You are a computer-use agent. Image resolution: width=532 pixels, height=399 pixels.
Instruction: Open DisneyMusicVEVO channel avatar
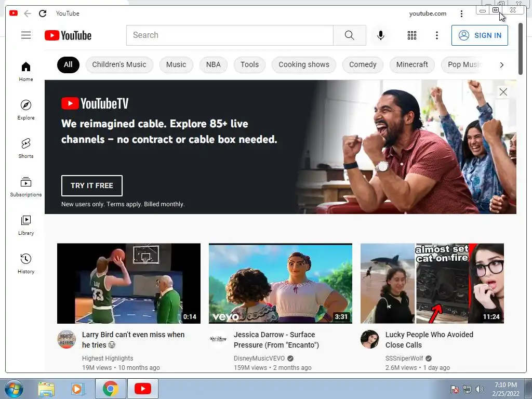[218, 339]
